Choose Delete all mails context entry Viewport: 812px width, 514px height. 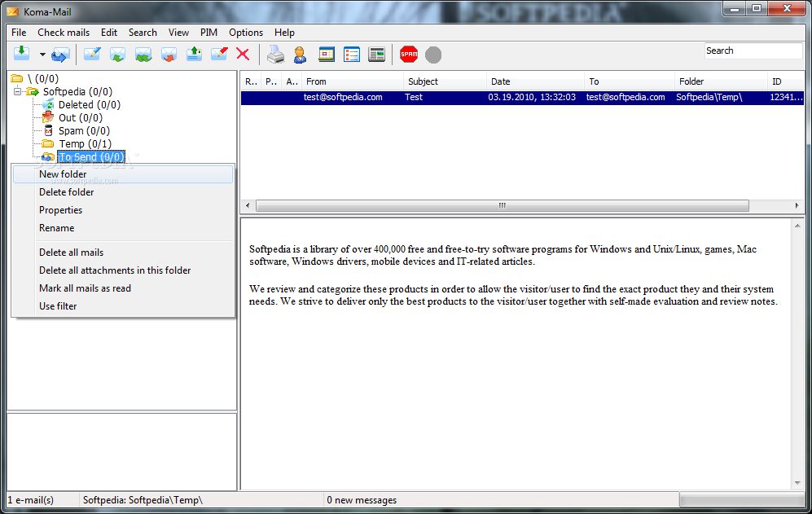point(123,253)
